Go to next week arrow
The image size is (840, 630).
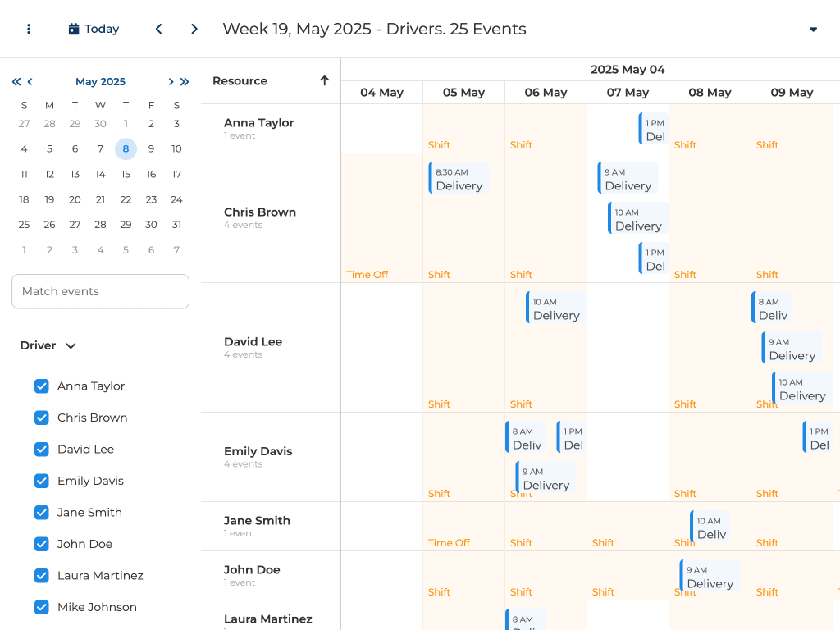pyautogui.click(x=194, y=29)
